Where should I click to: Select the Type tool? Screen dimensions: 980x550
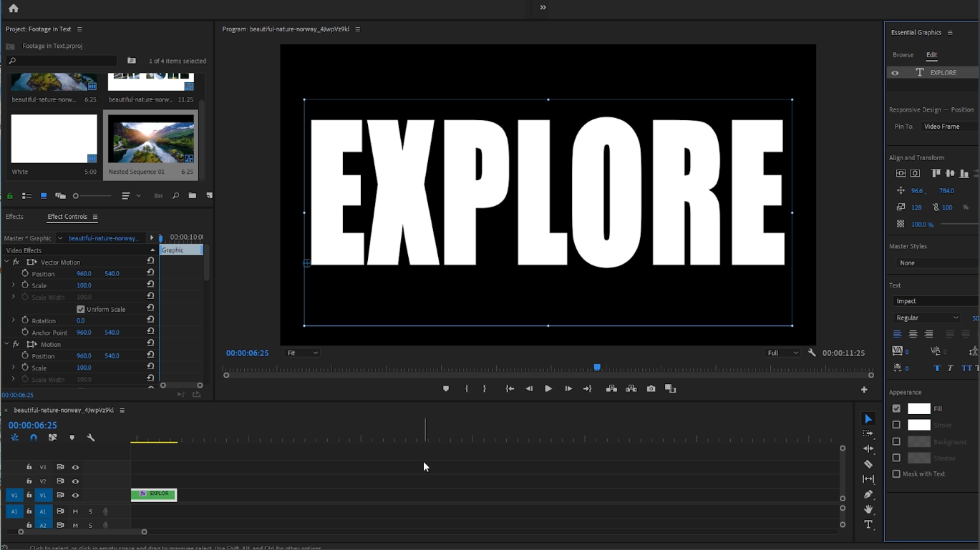click(x=868, y=525)
